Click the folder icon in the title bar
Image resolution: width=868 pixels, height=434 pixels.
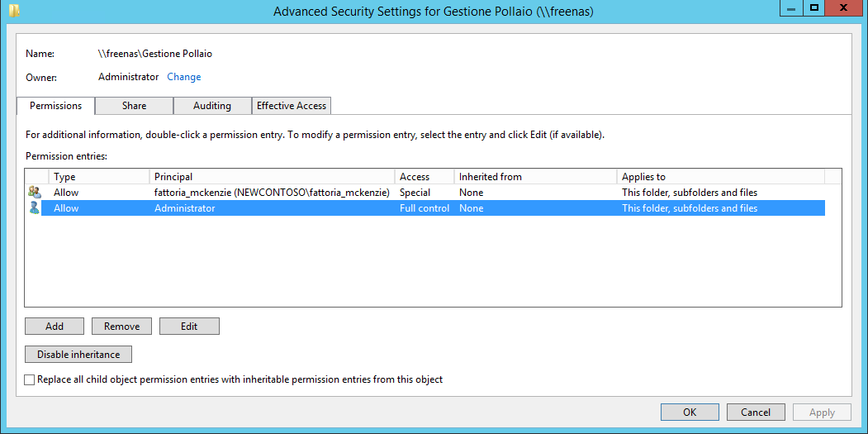pyautogui.click(x=14, y=11)
